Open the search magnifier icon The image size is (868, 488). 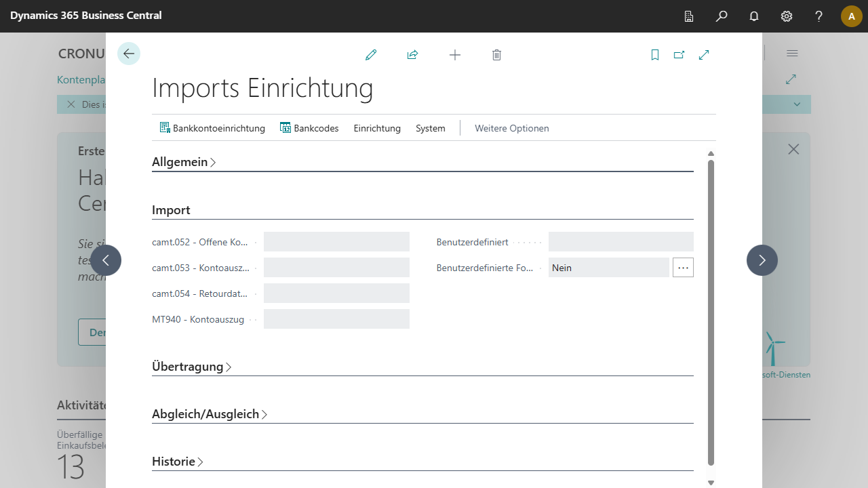coord(722,16)
